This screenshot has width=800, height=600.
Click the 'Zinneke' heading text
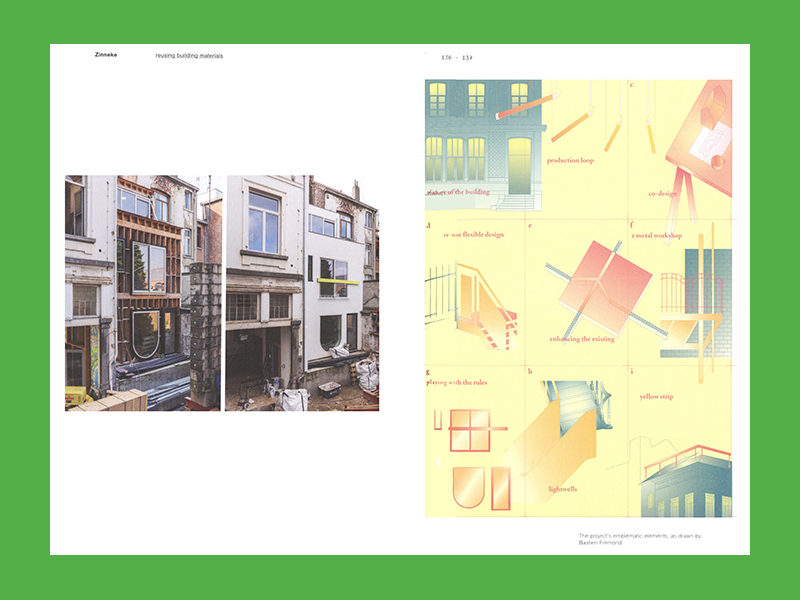tap(105, 55)
